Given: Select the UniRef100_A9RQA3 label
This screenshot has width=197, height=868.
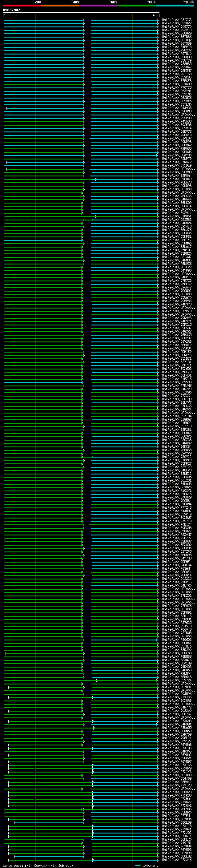Looking at the screenshot, I should [x=176, y=57].
